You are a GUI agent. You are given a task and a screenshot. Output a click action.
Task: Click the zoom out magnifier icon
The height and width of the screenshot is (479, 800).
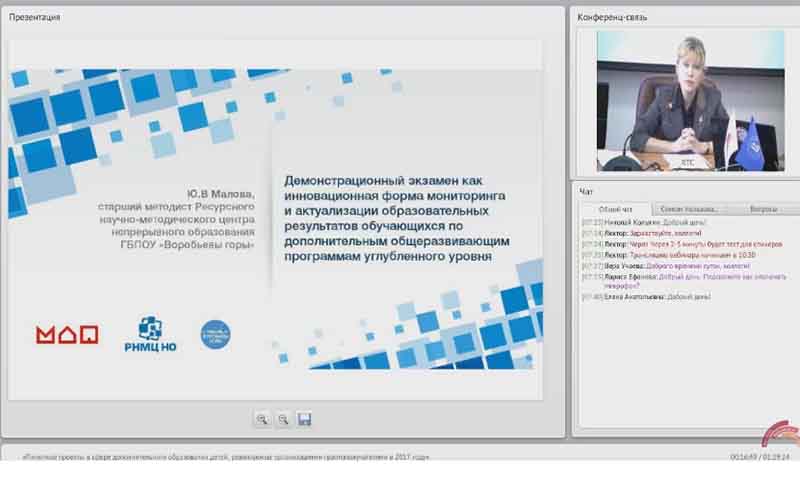[x=283, y=419]
